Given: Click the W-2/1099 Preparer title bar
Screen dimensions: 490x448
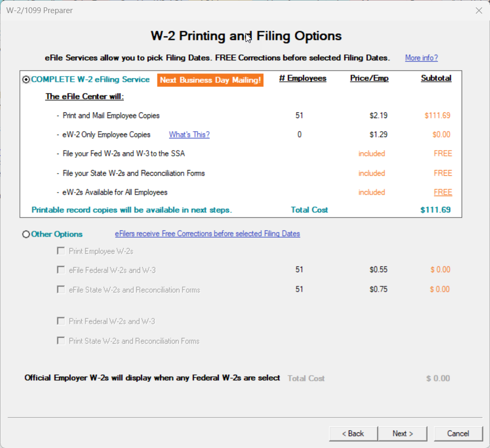Looking at the screenshot, I should [x=210, y=10].
